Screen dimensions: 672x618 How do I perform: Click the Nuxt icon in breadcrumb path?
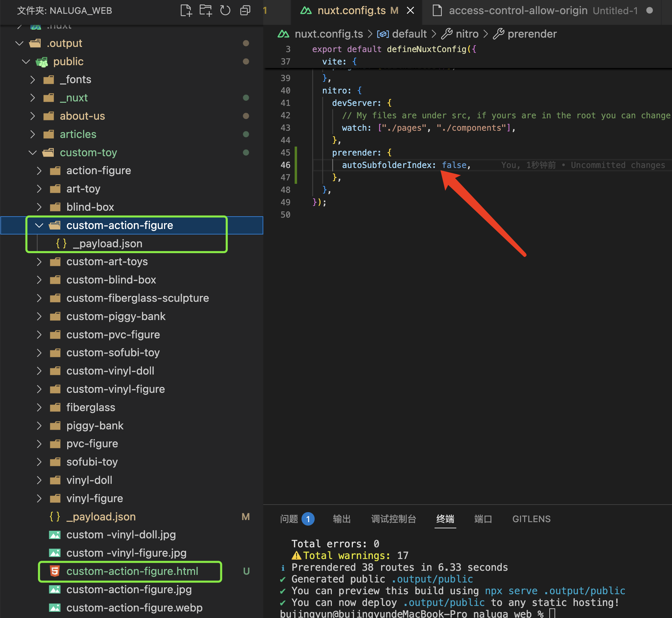[283, 34]
